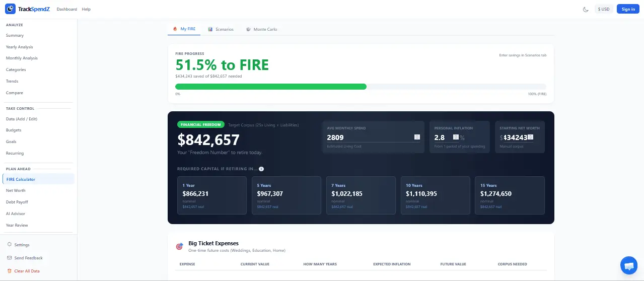644x281 pixels.
Task: Click the 10 Years required capital card
Action: coord(436,195)
